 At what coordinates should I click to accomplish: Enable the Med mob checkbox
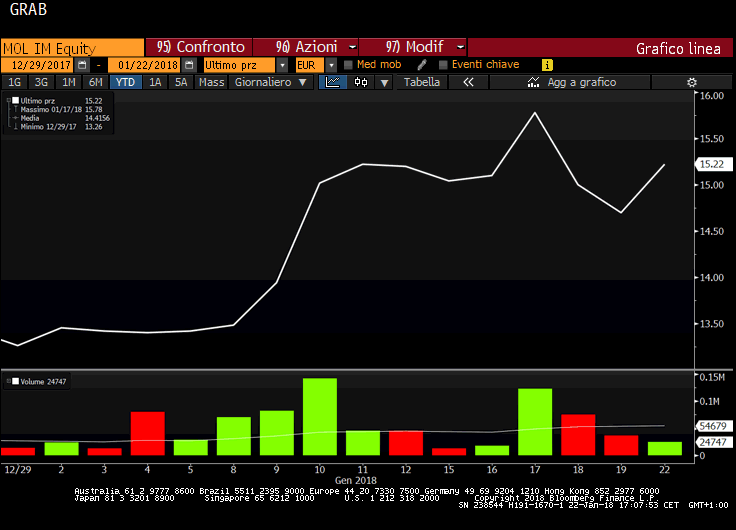[x=348, y=65]
